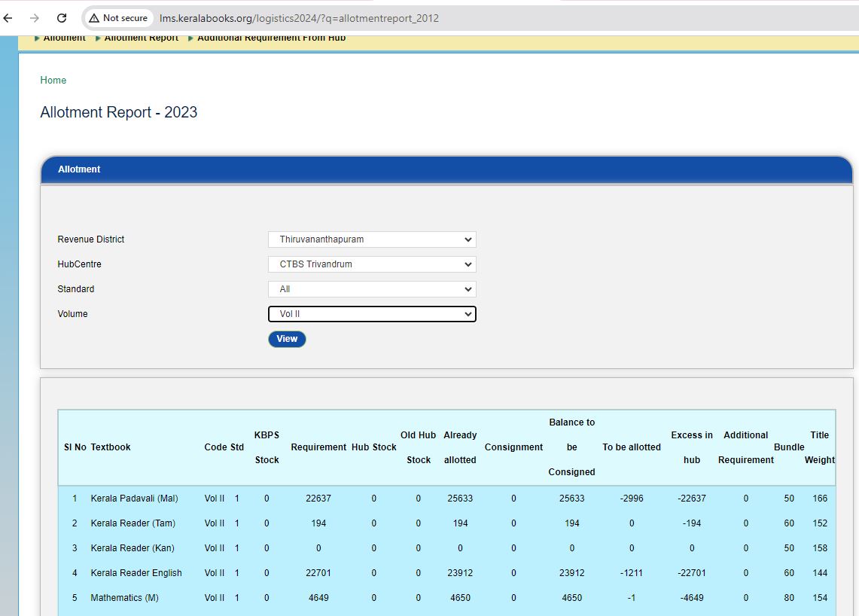Click the browser forward arrow

(x=35, y=18)
